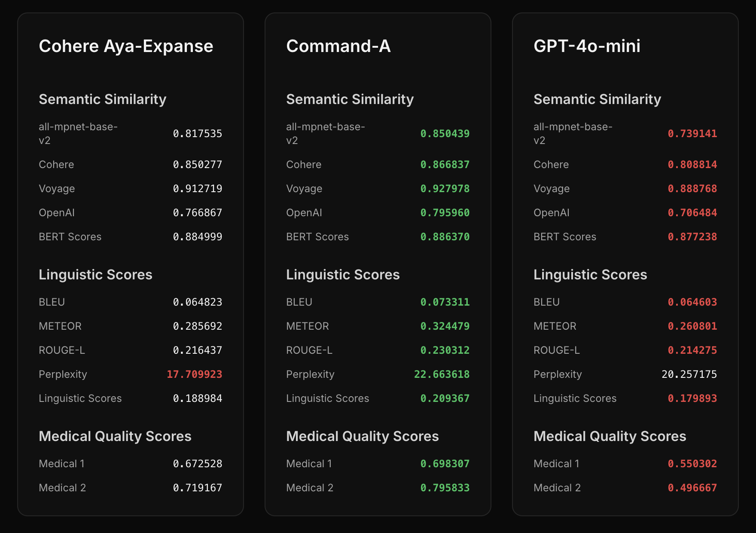Click Medical Quality Scores heading under Cohere Aya-Expanse

(115, 436)
